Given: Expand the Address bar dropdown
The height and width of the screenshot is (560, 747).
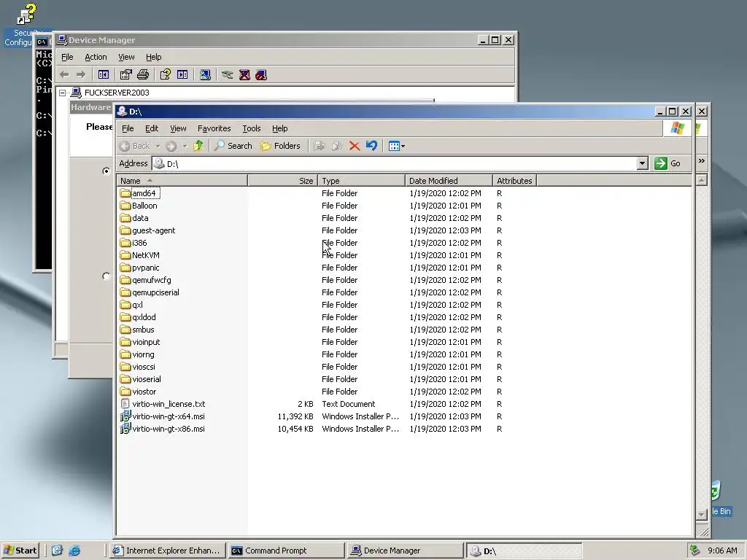Looking at the screenshot, I should coord(642,163).
